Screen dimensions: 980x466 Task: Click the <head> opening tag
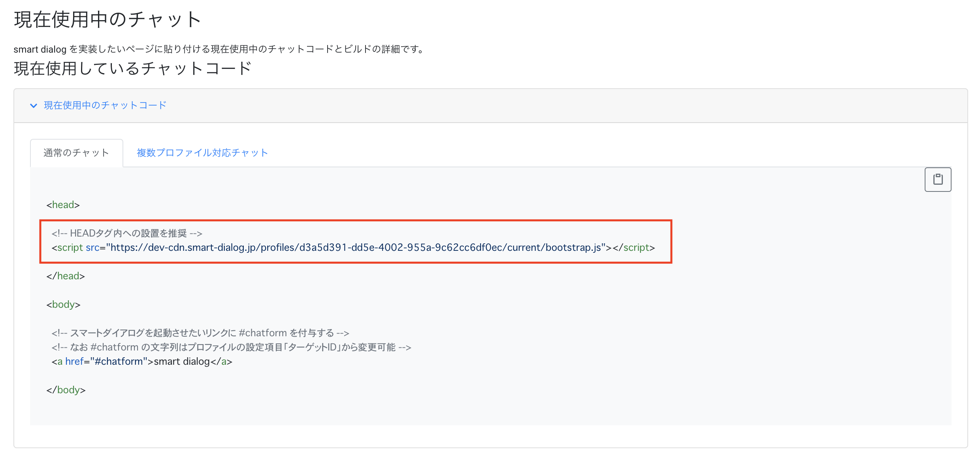(x=62, y=205)
